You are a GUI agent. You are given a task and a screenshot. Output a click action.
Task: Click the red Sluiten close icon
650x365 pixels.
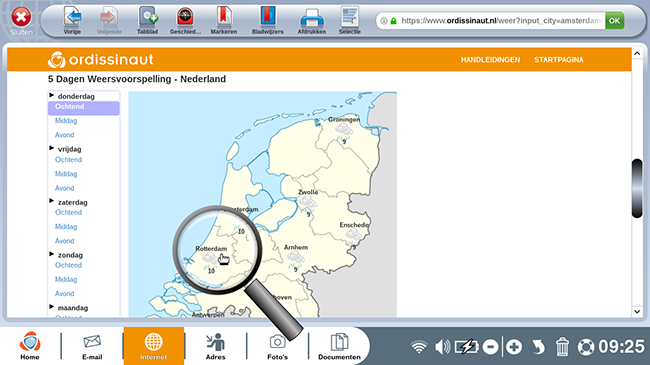tap(21, 18)
